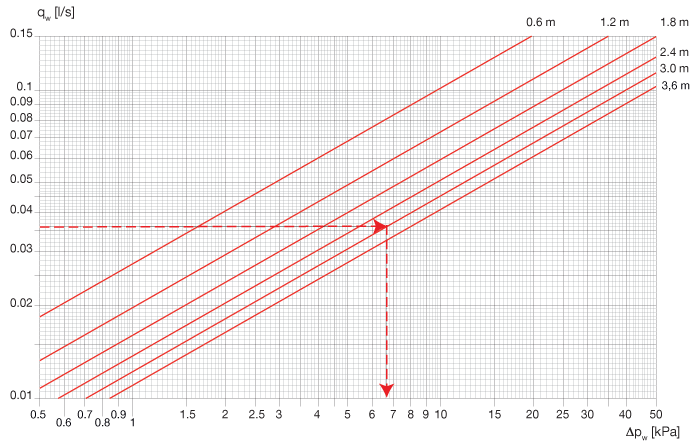Click the 1 x-axis tick label
700x447 pixels.
(133, 422)
